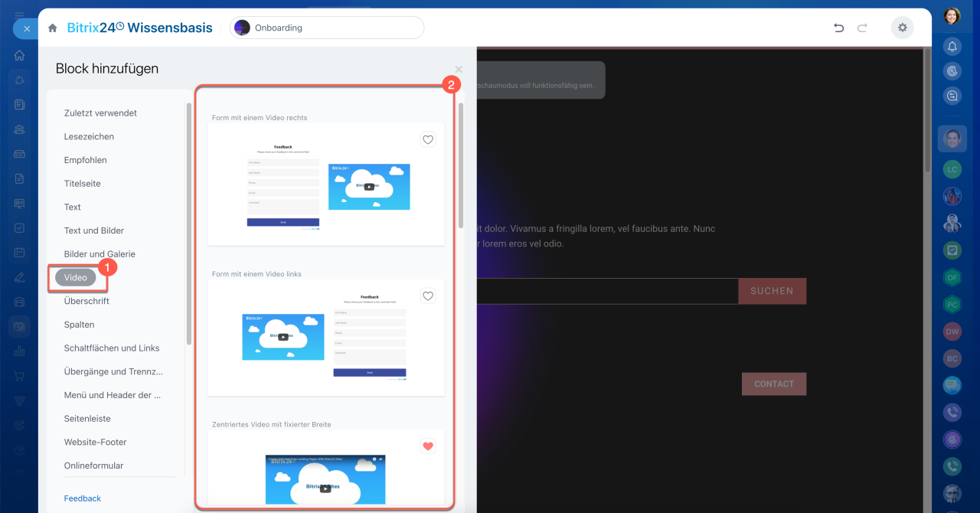
Task: Open the Onboarding page selector field
Action: [327, 28]
